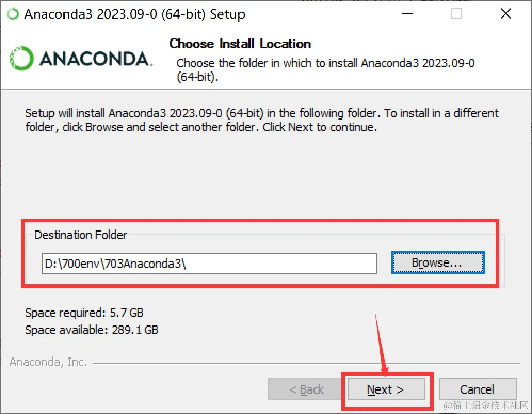Click the 'Anaconda, Inc.' footer text
The width and height of the screenshot is (532, 414).
pyautogui.click(x=48, y=362)
